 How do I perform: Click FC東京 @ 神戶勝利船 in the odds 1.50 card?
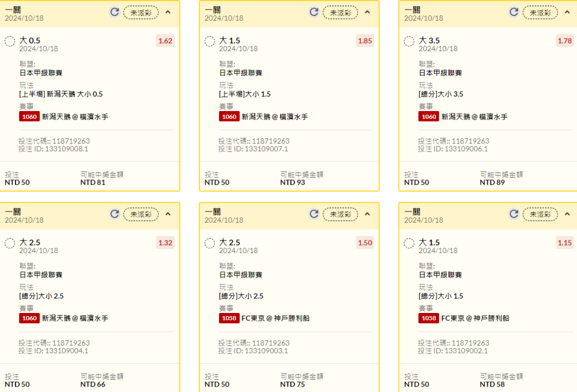pos(275,318)
